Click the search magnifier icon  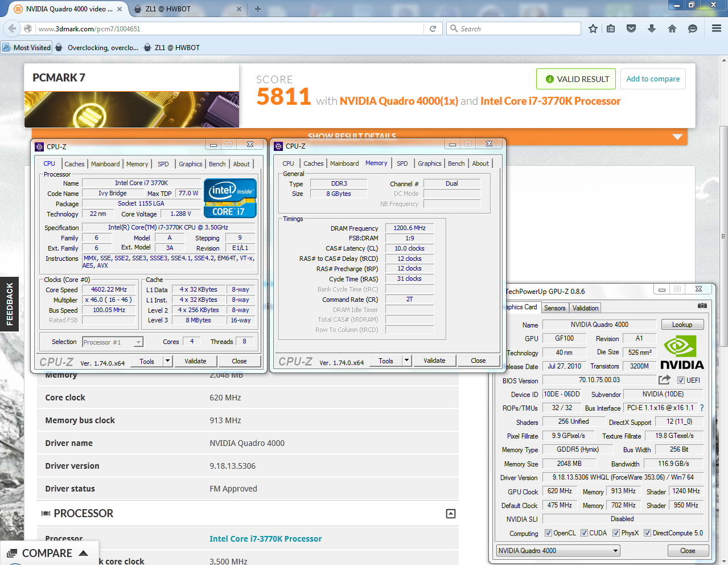point(454,28)
